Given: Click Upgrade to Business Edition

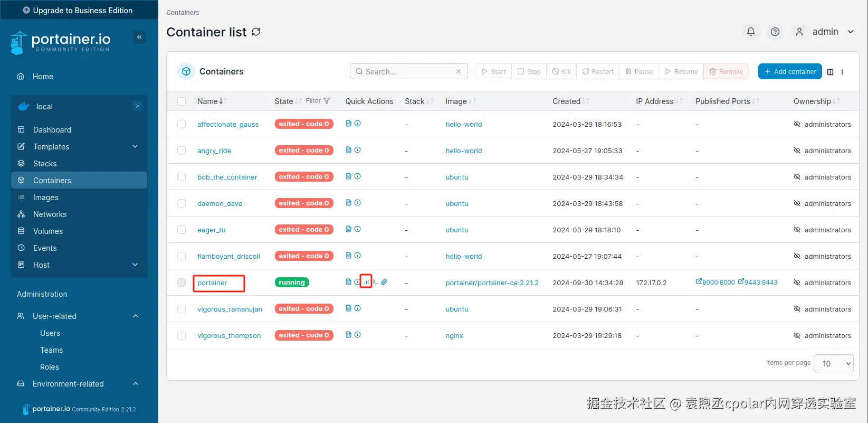Looking at the screenshot, I should pos(78,10).
